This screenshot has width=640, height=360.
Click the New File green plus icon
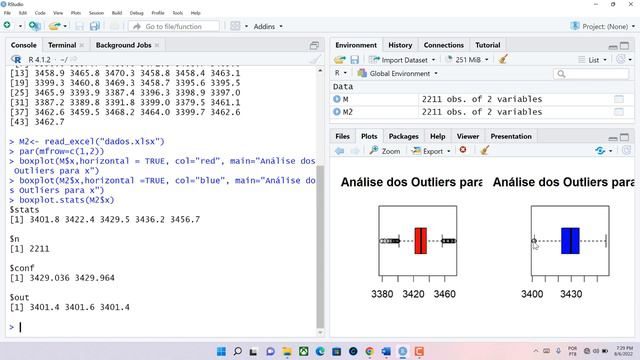pyautogui.click(x=7, y=25)
